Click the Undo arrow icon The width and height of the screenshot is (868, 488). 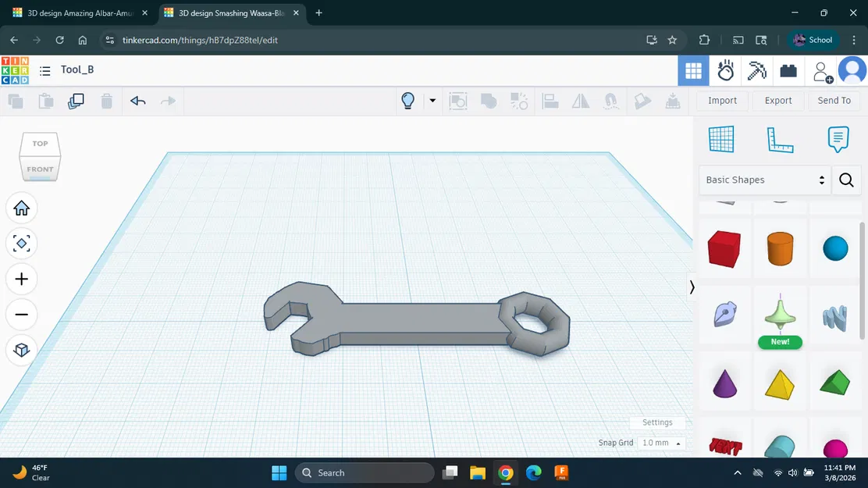[x=138, y=101]
